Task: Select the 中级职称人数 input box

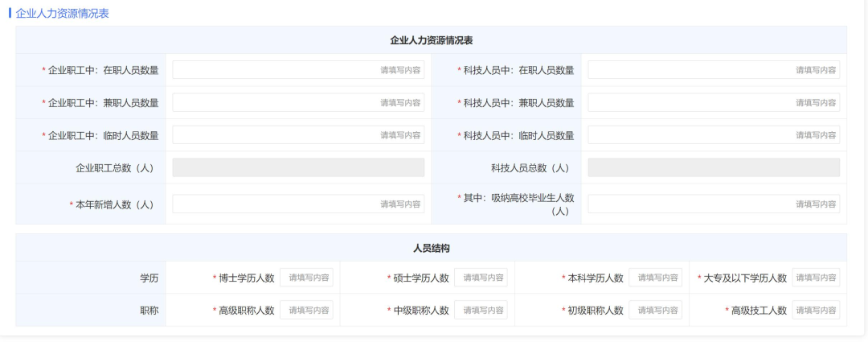Action: click(481, 311)
